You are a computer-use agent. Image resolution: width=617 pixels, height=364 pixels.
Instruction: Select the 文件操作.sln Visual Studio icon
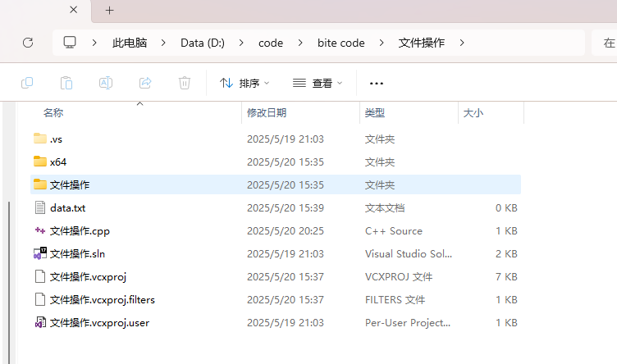coord(39,253)
